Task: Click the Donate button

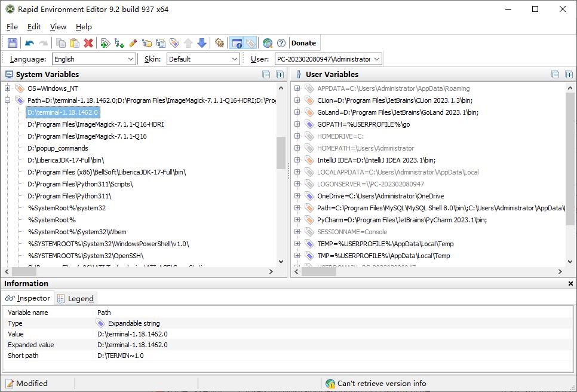Action: 303,43
